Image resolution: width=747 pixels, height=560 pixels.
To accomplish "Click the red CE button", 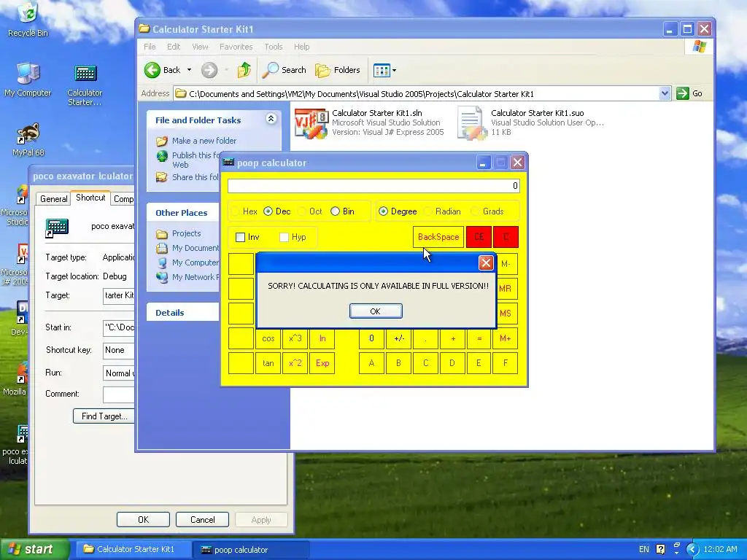I will coord(479,237).
